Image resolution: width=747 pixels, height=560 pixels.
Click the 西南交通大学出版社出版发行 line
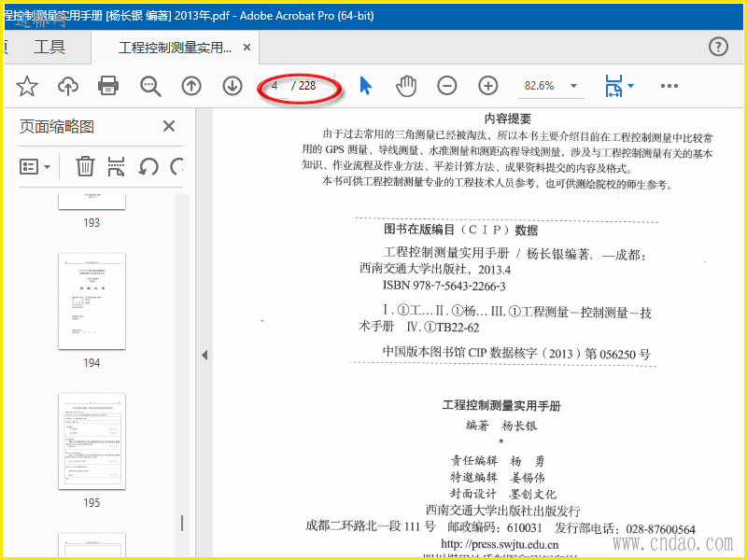502,511
